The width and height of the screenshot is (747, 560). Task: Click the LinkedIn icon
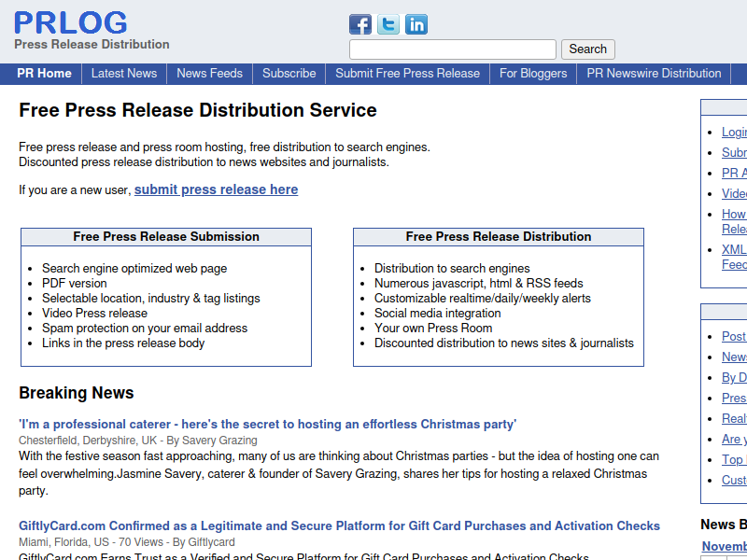pos(416,24)
